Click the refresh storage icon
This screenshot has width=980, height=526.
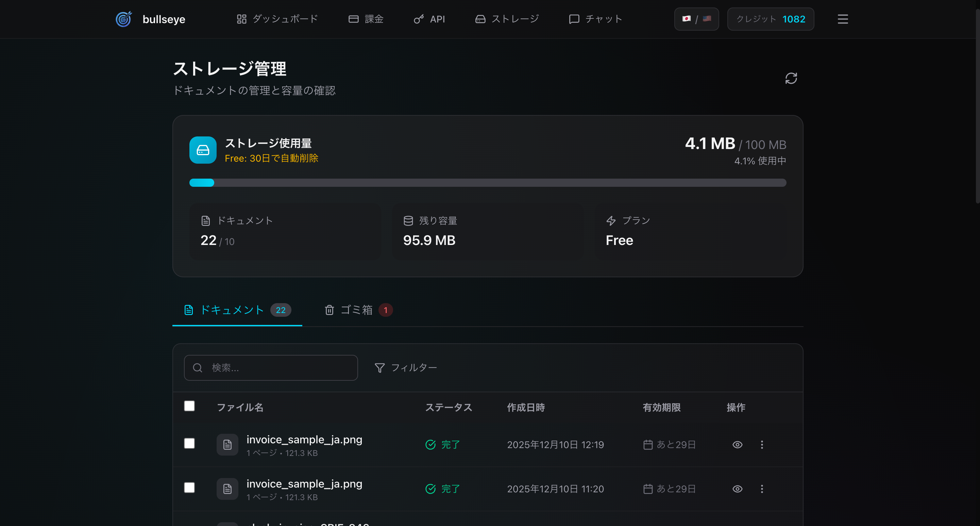pos(791,78)
